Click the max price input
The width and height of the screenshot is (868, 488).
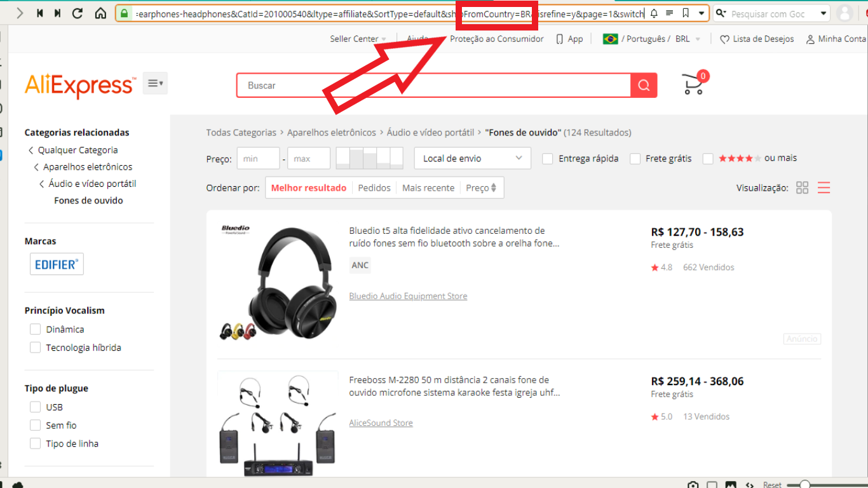point(309,158)
